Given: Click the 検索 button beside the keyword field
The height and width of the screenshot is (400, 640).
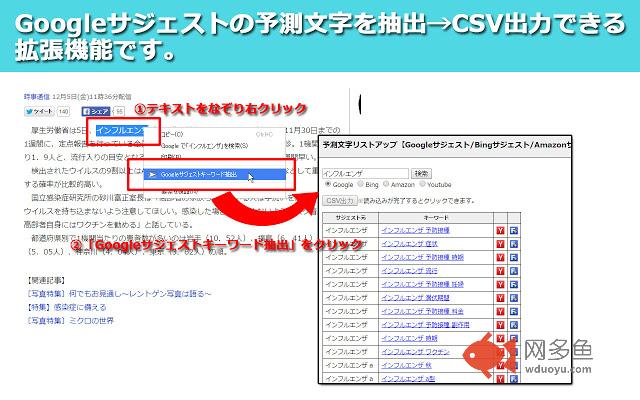Looking at the screenshot, I should (421, 173).
